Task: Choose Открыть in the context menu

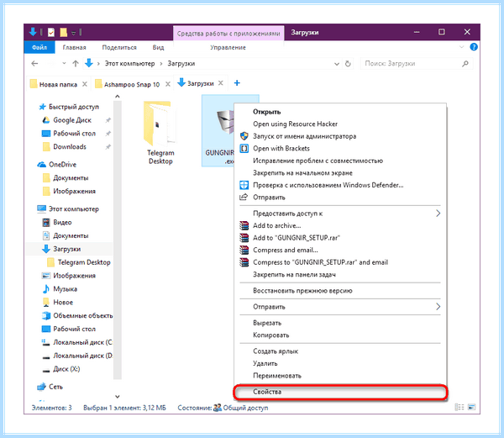Action: pos(267,112)
